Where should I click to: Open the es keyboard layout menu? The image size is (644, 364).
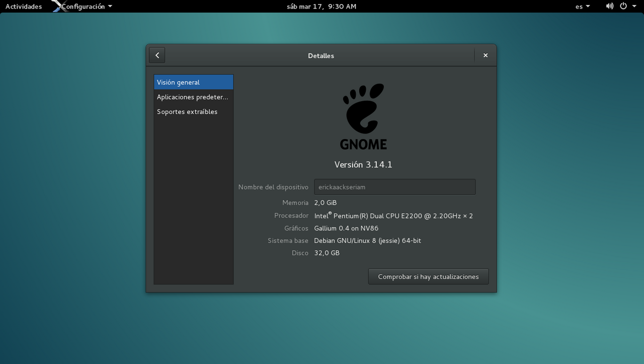click(583, 7)
